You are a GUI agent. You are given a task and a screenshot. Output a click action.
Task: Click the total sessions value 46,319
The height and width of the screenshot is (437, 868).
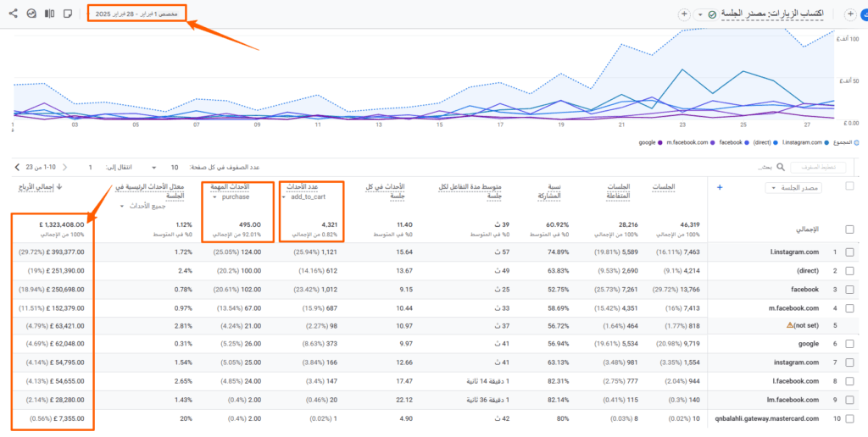click(x=690, y=224)
